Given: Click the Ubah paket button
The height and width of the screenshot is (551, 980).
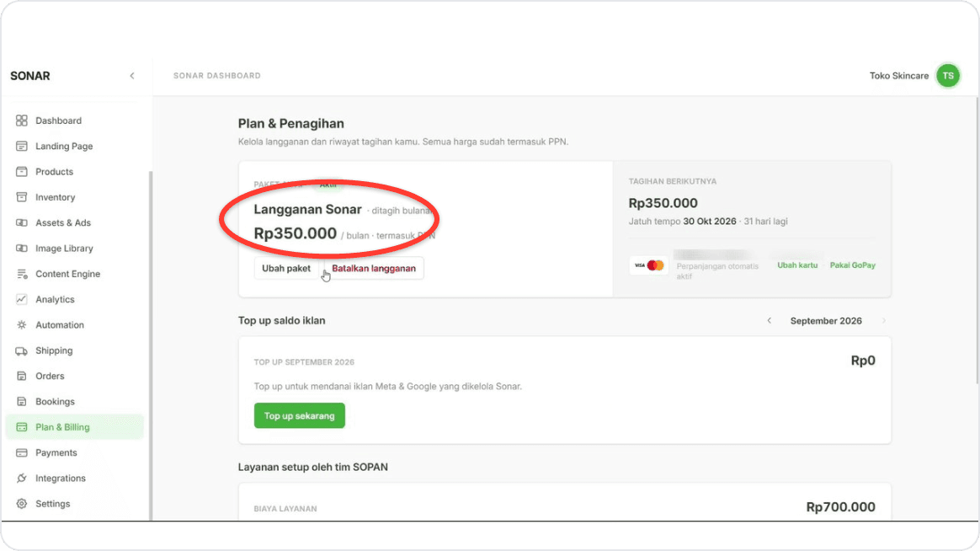Looking at the screenshot, I should coord(286,268).
